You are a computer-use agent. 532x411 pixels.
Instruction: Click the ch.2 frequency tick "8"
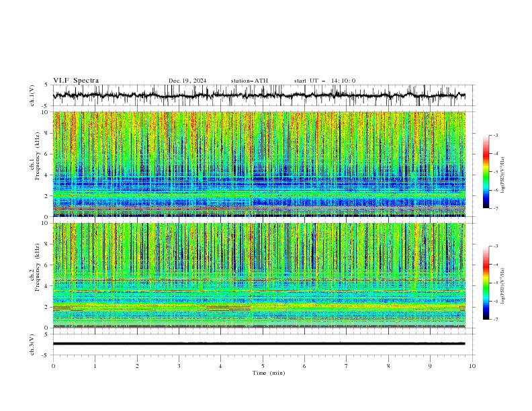[47, 244]
